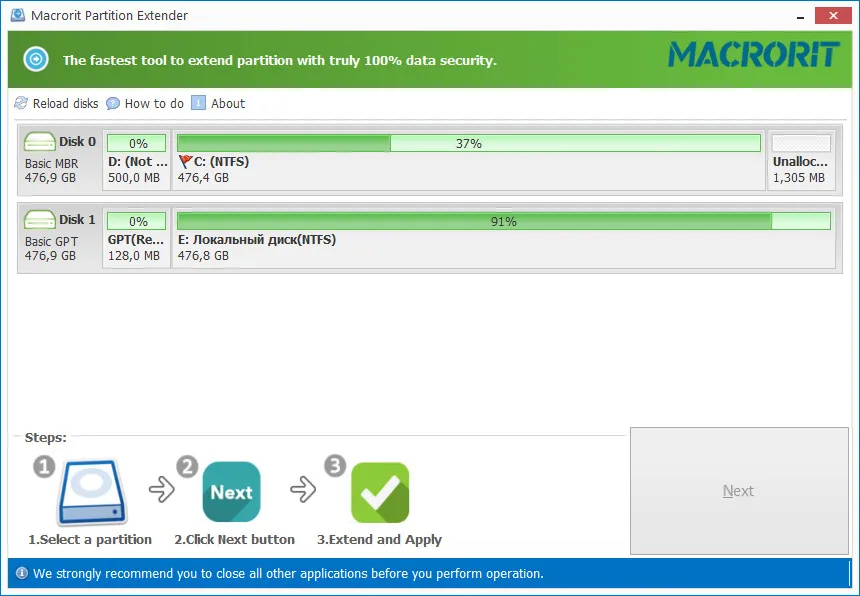Screen dimensions: 860x596
Task: Click the close-applications recommendation text
Action: [x=288, y=574]
